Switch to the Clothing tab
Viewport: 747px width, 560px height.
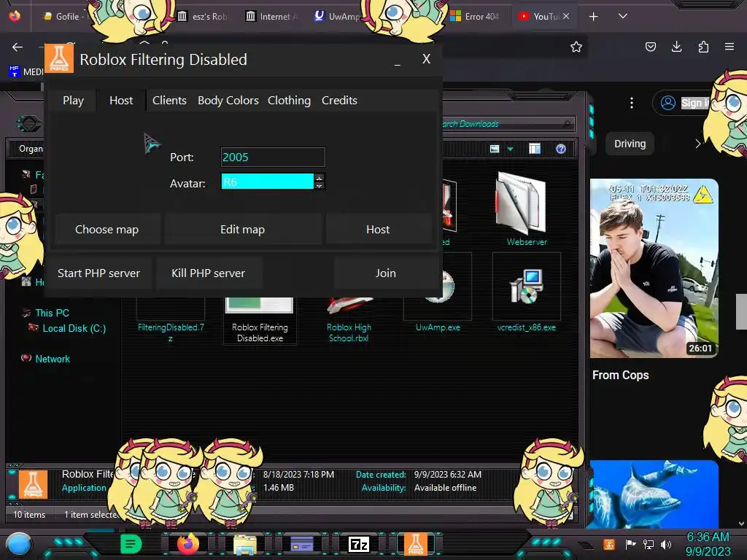pyautogui.click(x=289, y=101)
